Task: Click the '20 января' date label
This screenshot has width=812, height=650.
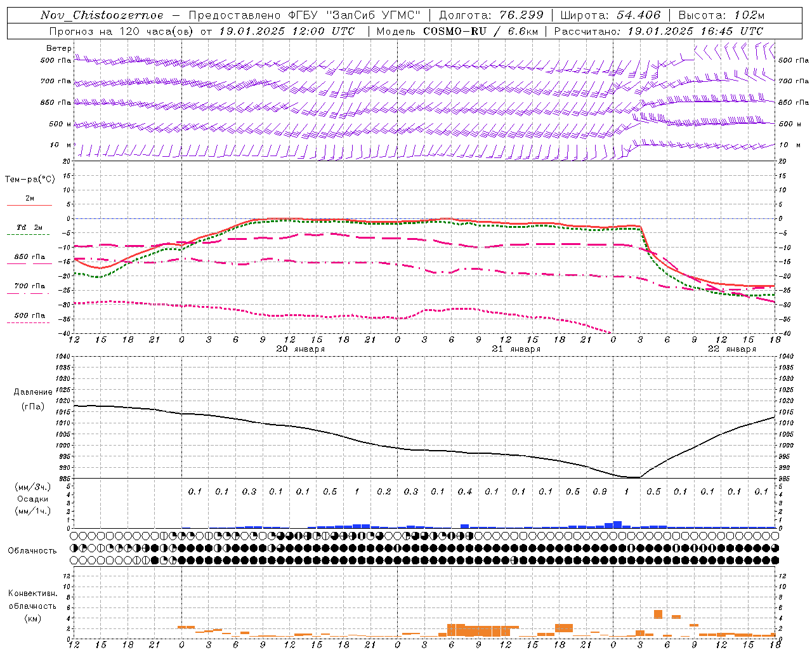Action: point(301,349)
